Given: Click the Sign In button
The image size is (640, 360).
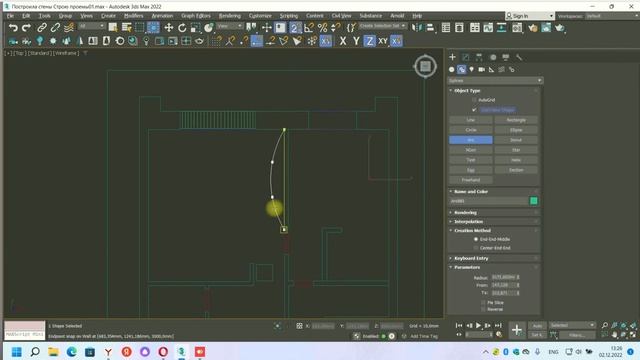Looking at the screenshot, I should [530, 16].
